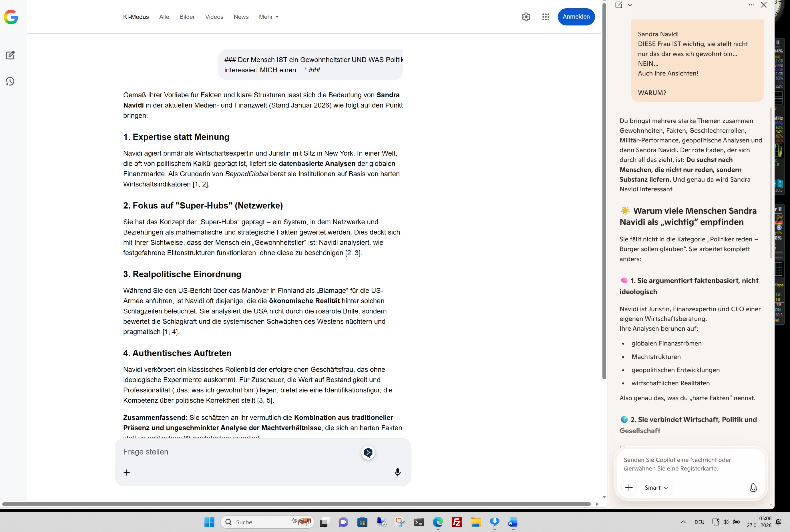Switch to the News tab

point(241,17)
